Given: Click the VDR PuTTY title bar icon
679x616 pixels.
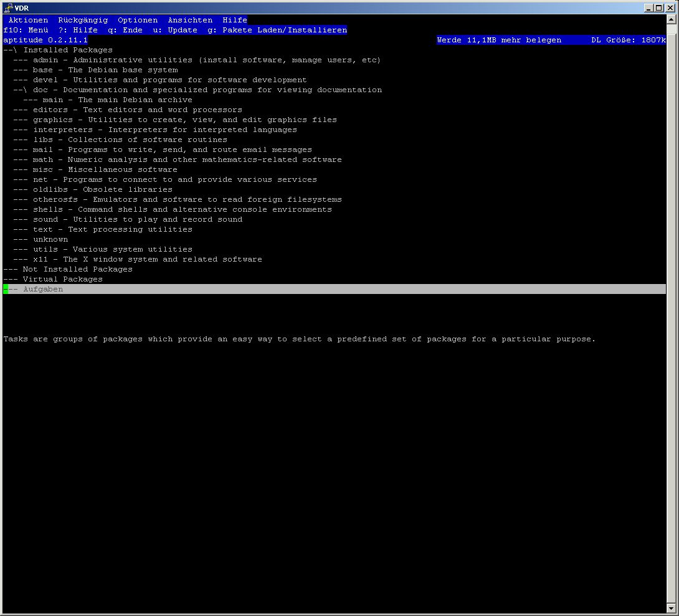Looking at the screenshot, I should pyautogui.click(x=7, y=7).
